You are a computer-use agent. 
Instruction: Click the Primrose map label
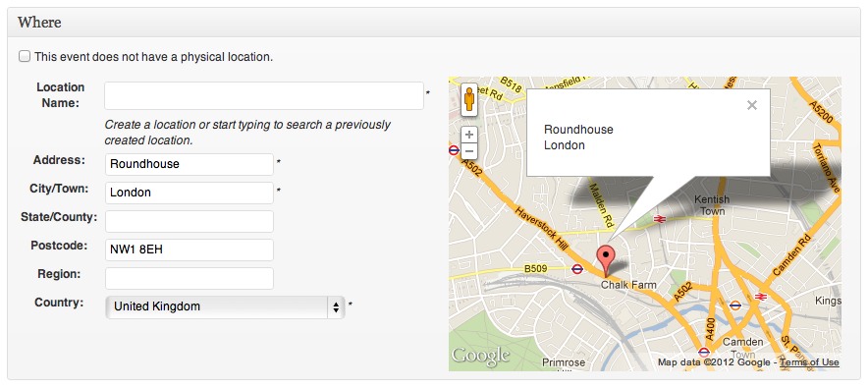pos(563,362)
